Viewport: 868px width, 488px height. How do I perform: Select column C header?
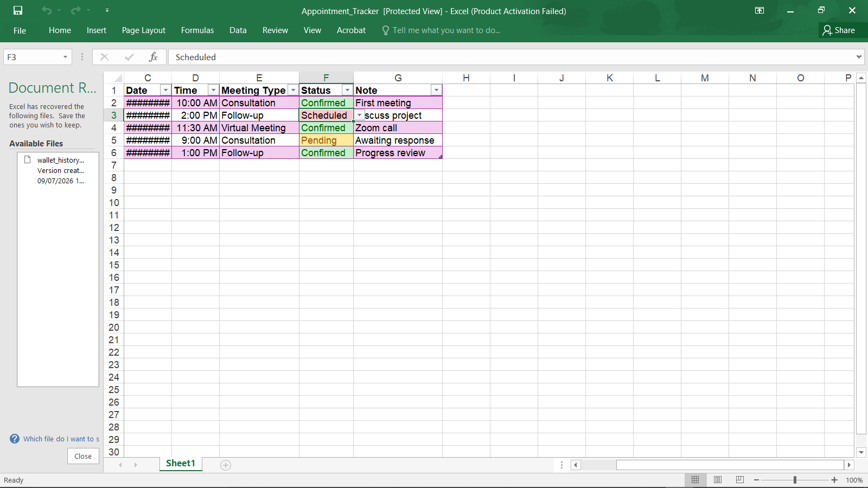[148, 78]
